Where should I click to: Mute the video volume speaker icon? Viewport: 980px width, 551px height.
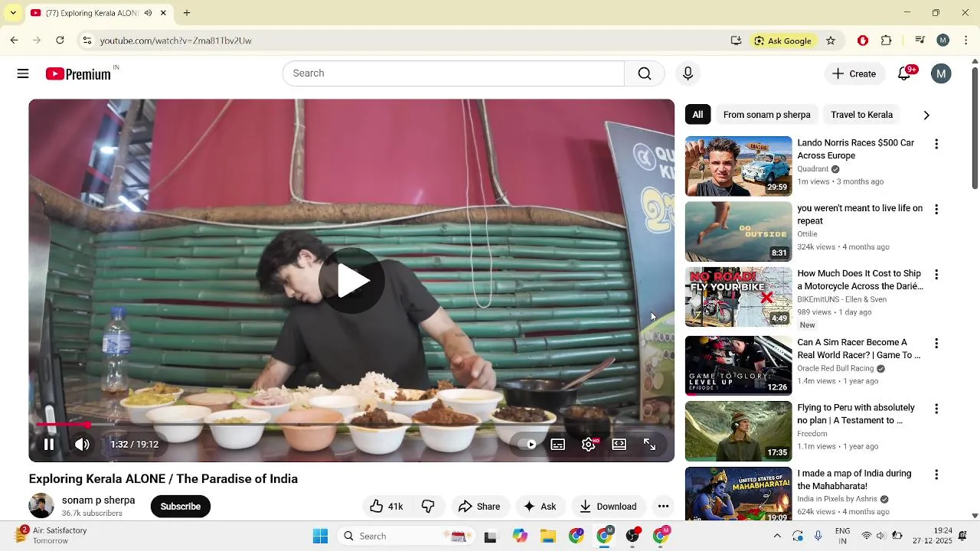pyautogui.click(x=82, y=444)
